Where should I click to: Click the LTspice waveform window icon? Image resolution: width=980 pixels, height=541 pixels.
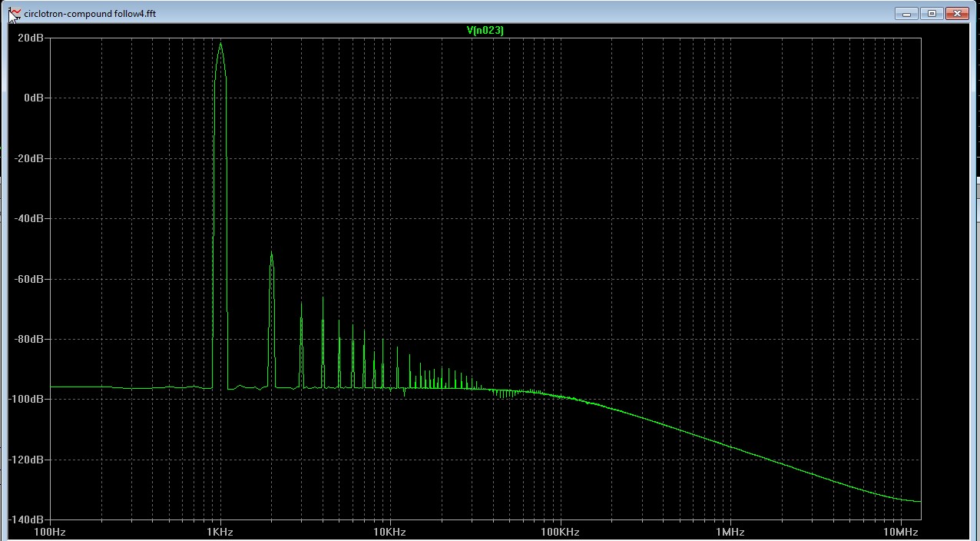15,13
